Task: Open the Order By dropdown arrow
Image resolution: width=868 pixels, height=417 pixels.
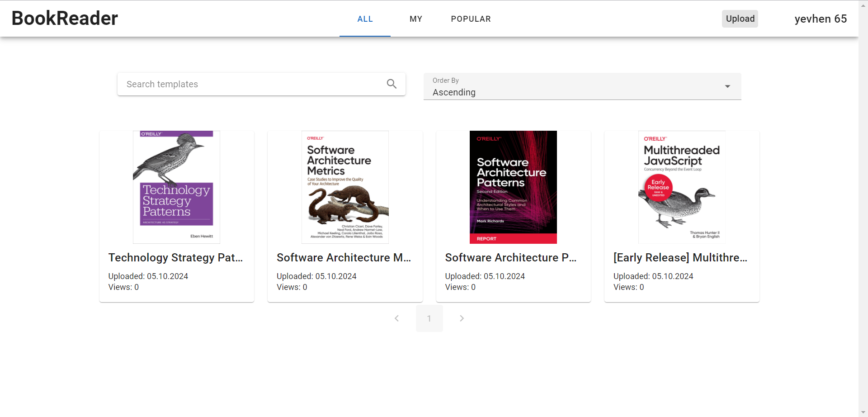Action: pos(727,86)
